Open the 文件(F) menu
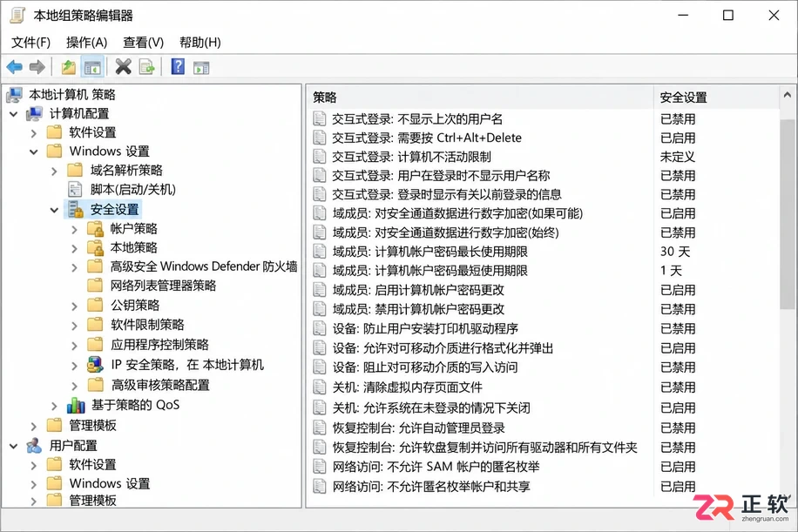This screenshot has width=798, height=532. point(30,42)
